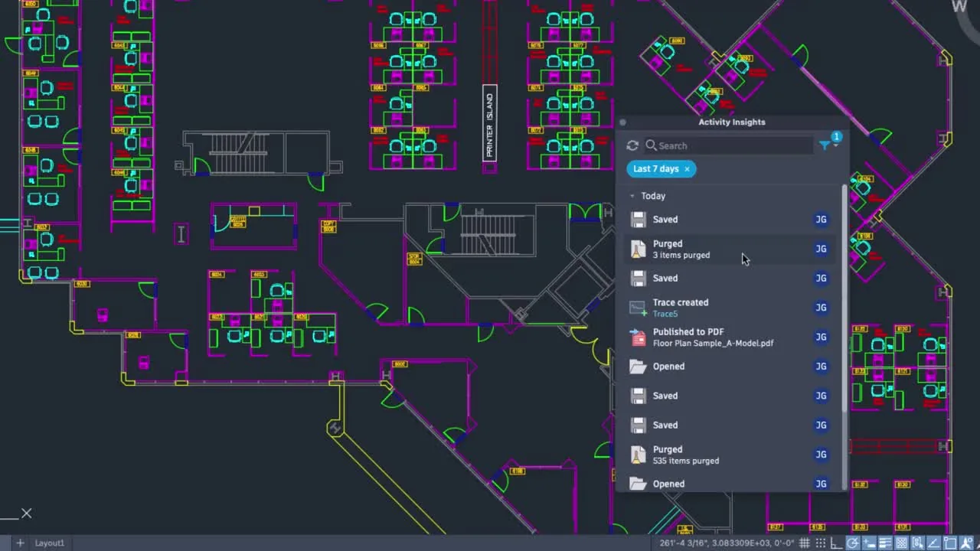Image resolution: width=980 pixels, height=551 pixels.
Task: Toggle selection cycling in the status bar
Action: click(x=917, y=543)
